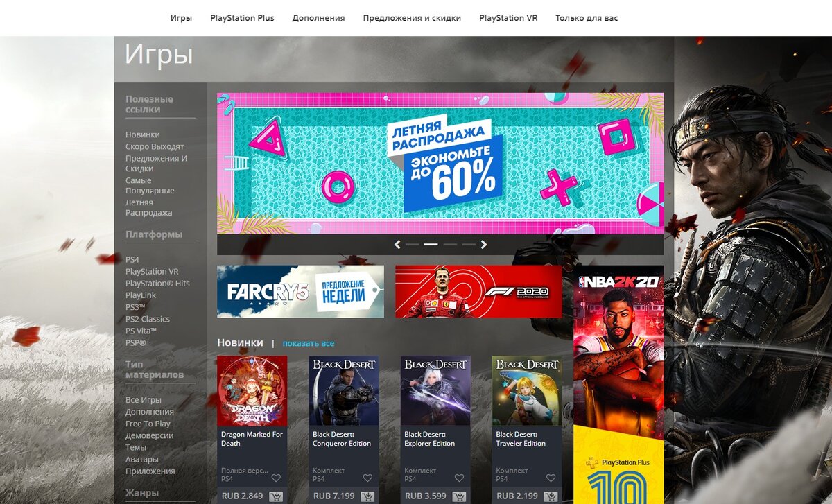Show previous banner with left carousel arrow

pyautogui.click(x=397, y=245)
